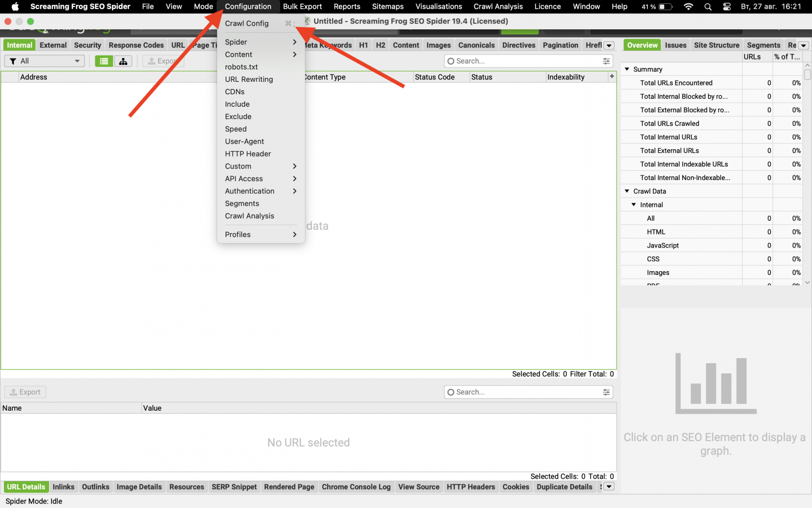The width and height of the screenshot is (812, 508).
Task: Select Crawl Analysis in Configuration menu
Action: 261,216
